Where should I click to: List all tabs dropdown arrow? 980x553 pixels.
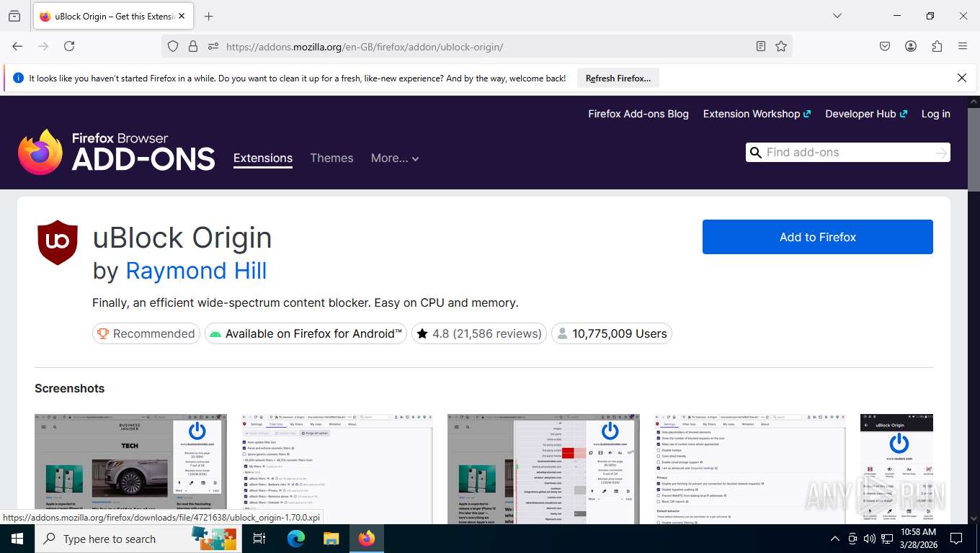click(837, 16)
